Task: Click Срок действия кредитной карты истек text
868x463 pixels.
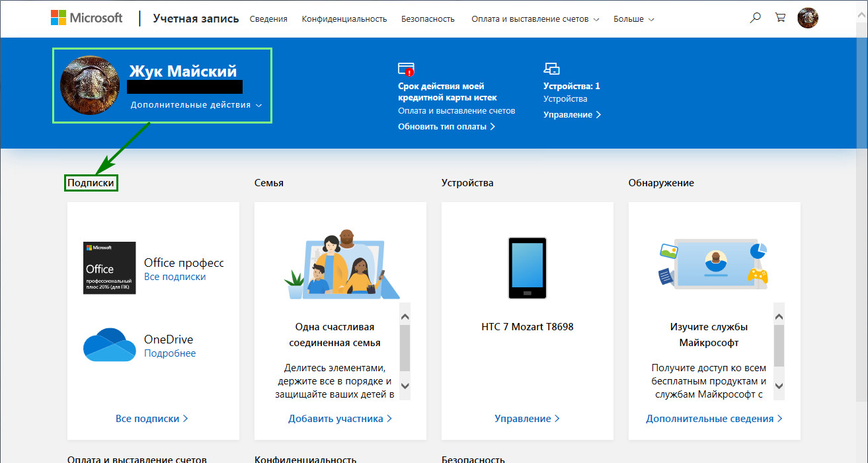Action: (x=448, y=92)
